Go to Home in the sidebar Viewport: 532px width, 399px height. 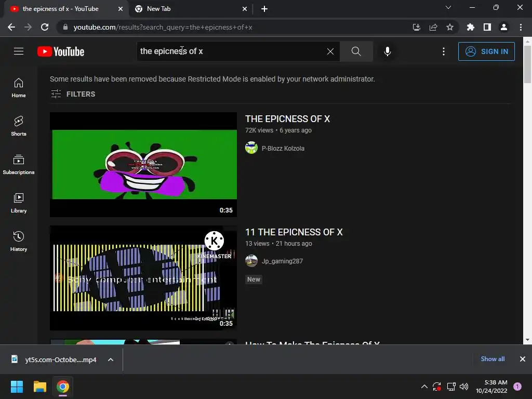19,88
